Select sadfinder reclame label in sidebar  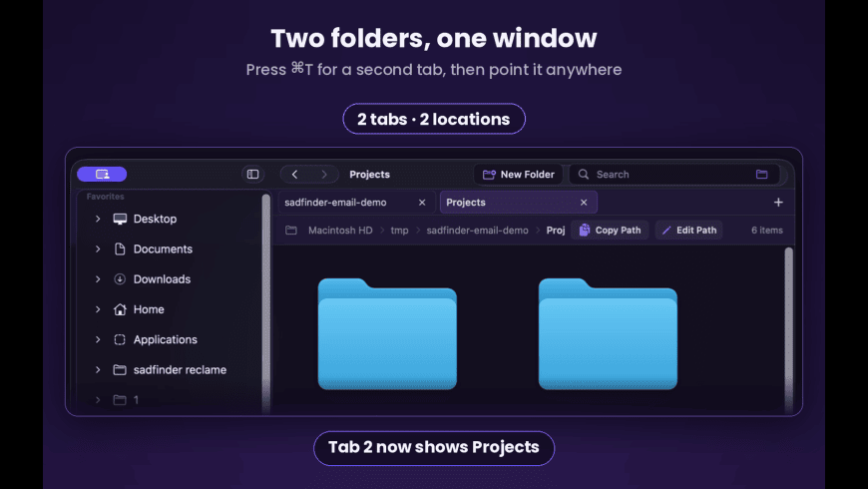point(180,369)
